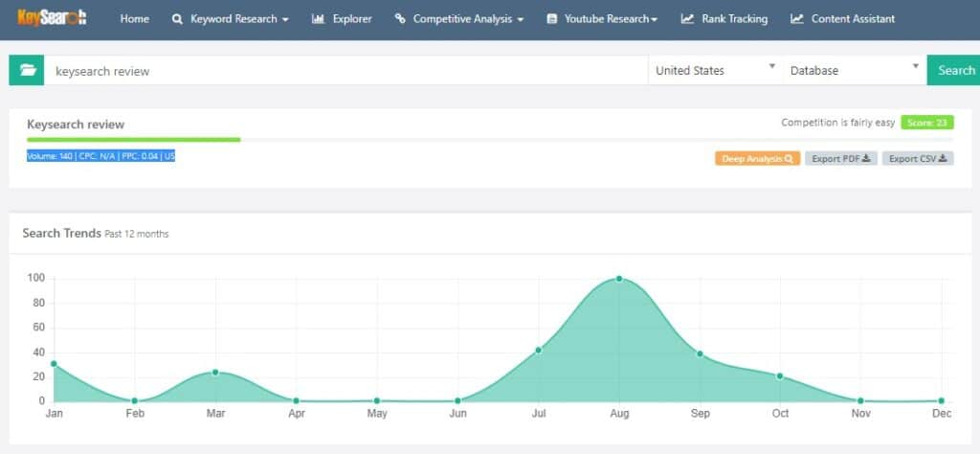Click the Keyword Research magnifier icon
Viewport: 980px width, 454px height.
[177, 19]
